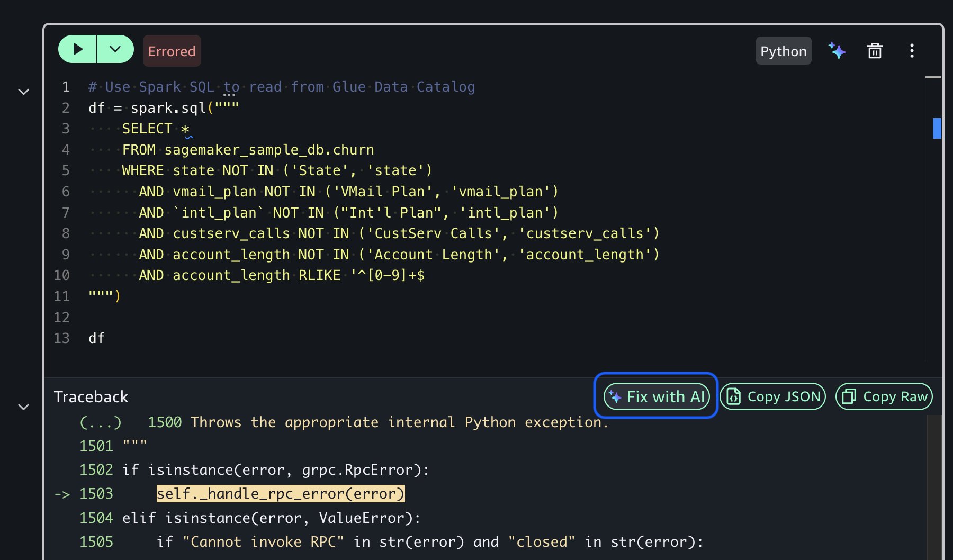Click the Traceback heading label
The image size is (953, 560).
click(91, 397)
